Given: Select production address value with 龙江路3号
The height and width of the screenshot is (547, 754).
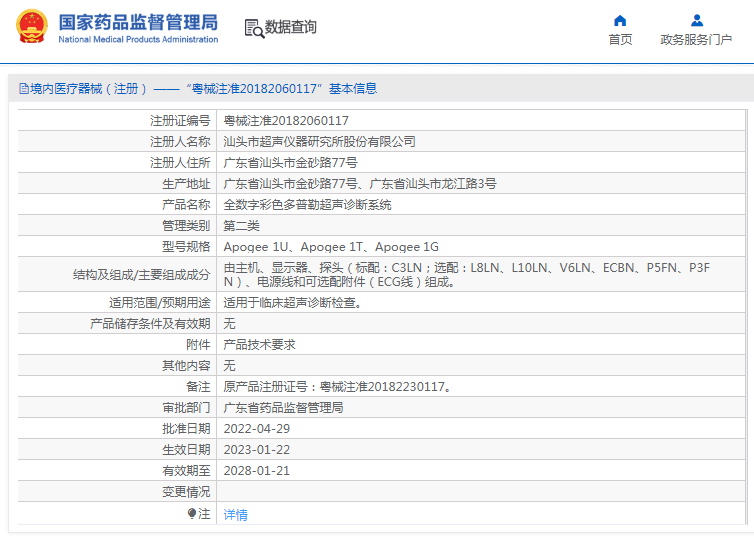Looking at the screenshot, I should [360, 184].
